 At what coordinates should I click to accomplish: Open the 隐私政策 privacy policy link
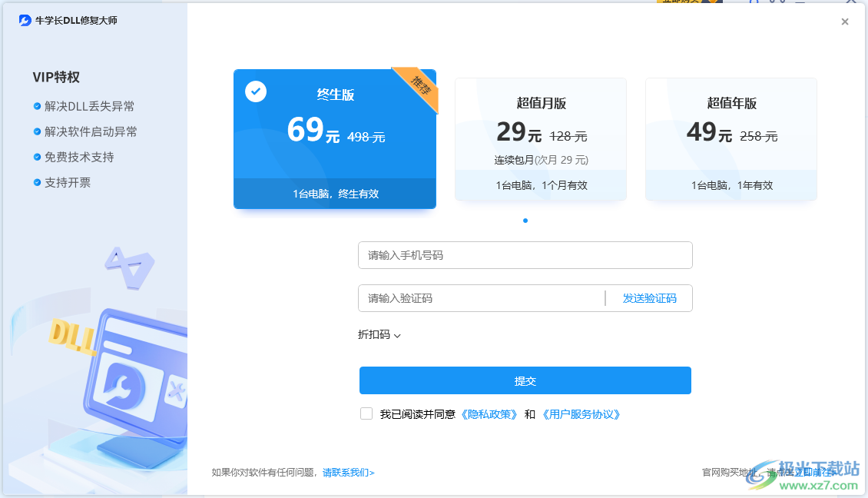pos(489,413)
